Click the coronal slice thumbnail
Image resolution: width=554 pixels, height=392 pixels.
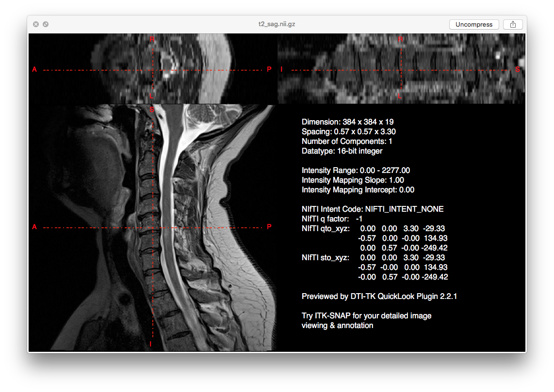point(400,68)
